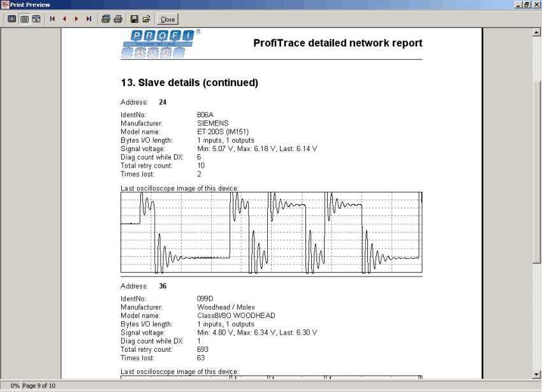Open the printer setup icon
The width and height of the screenshot is (542, 392).
click(x=106, y=19)
